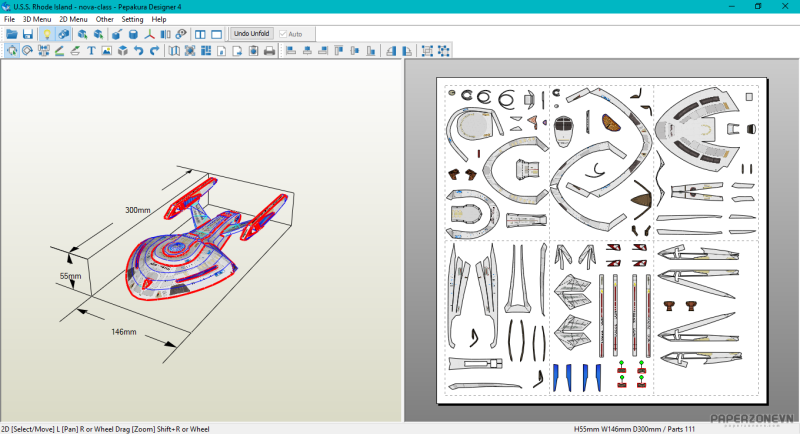This screenshot has width=800, height=434.
Task: Expand the Setting menu
Action: pos(132,19)
